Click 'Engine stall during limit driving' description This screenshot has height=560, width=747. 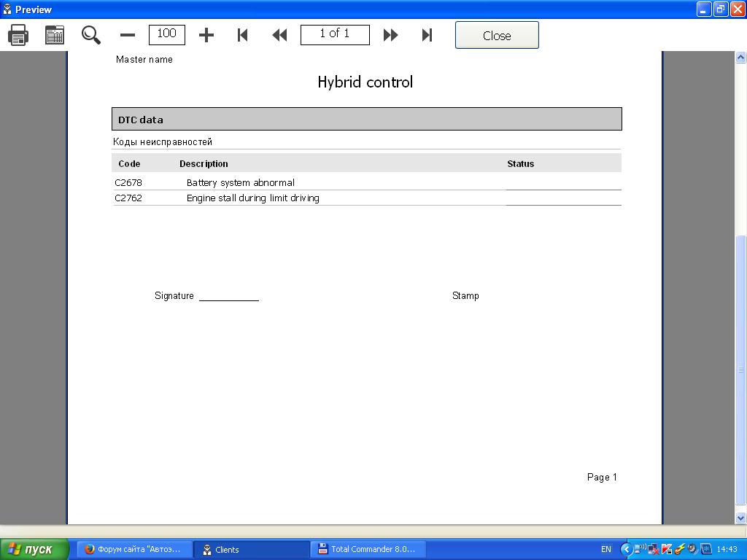coord(253,198)
